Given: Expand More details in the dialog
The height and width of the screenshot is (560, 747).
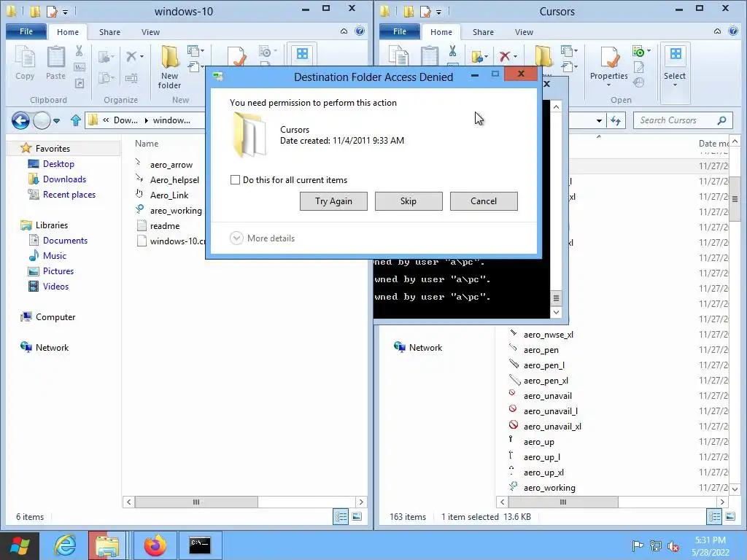Looking at the screenshot, I should coord(263,238).
